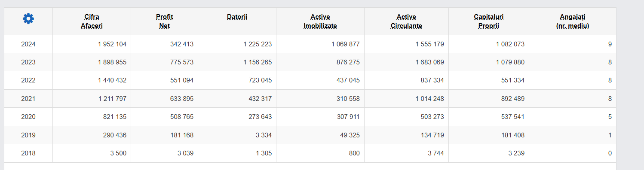Click the 2021 equity value 892 489

pos(513,99)
